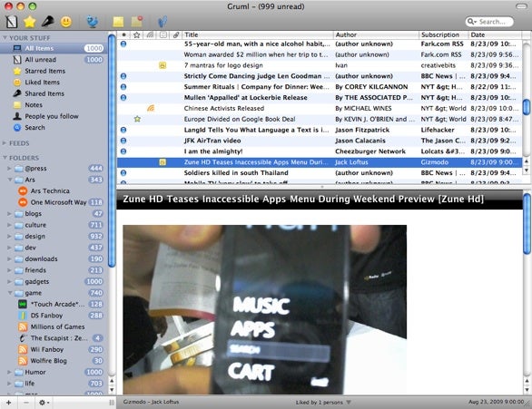
Task: Expand the @press folder
Action: coord(9,169)
